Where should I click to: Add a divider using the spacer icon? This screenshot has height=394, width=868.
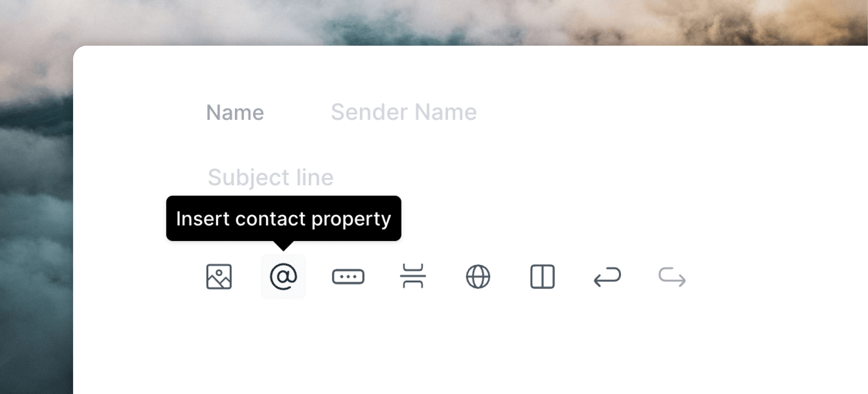413,276
